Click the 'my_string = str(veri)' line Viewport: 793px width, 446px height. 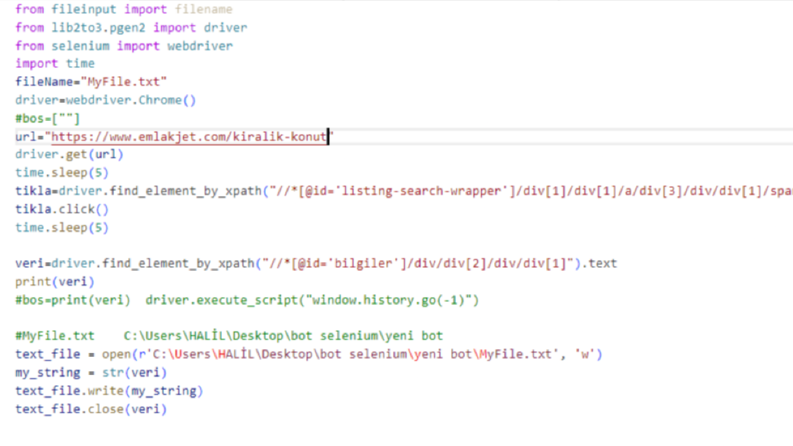[x=91, y=372]
